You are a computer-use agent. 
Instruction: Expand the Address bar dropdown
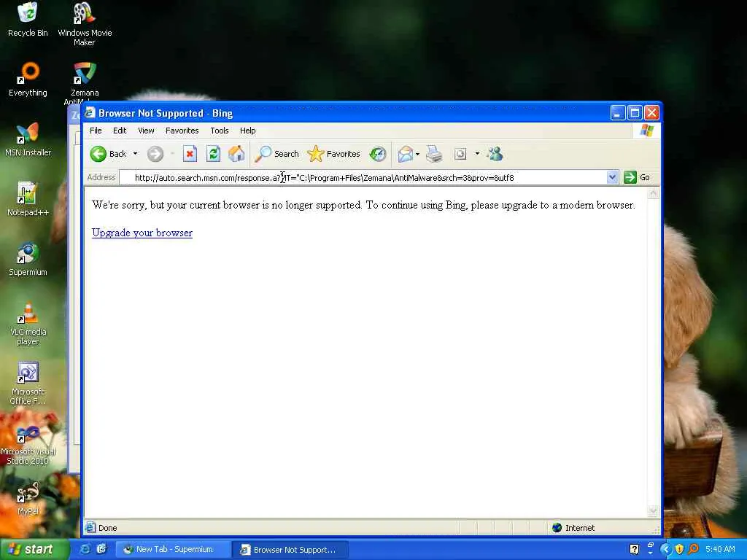click(x=612, y=178)
